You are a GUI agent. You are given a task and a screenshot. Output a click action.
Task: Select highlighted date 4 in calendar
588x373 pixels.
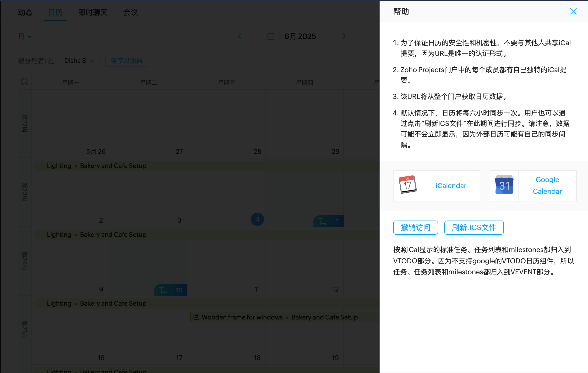click(257, 219)
